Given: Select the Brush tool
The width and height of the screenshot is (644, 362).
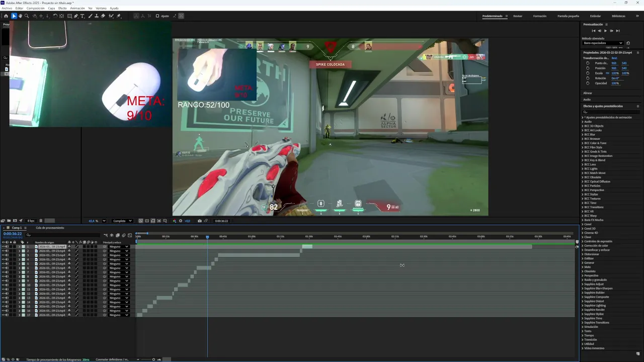Looking at the screenshot, I should pos(91,16).
